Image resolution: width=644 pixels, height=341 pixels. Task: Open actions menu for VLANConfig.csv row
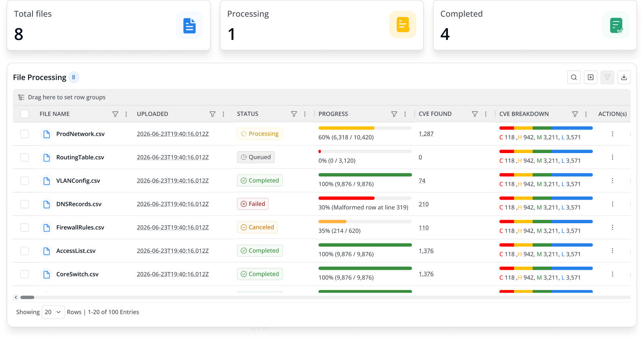[613, 180]
